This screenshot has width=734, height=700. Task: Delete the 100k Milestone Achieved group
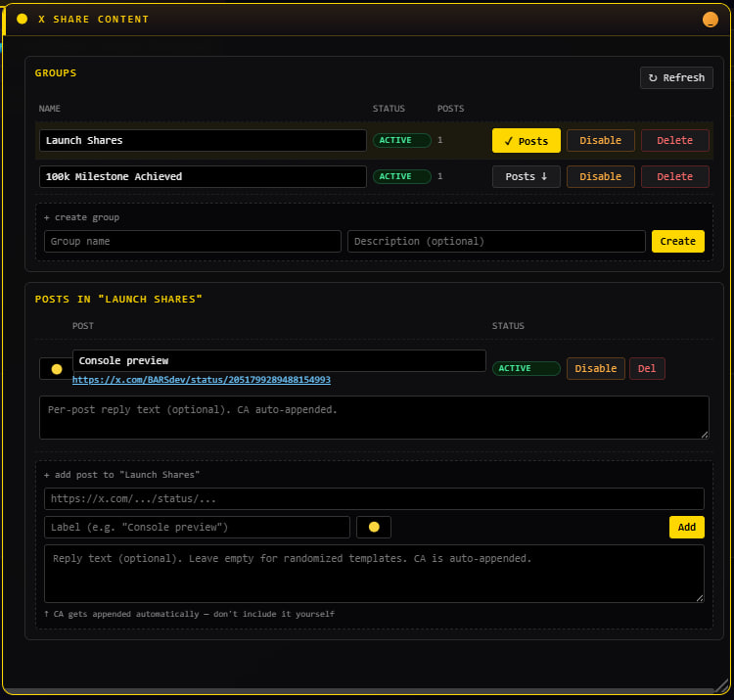[674, 176]
